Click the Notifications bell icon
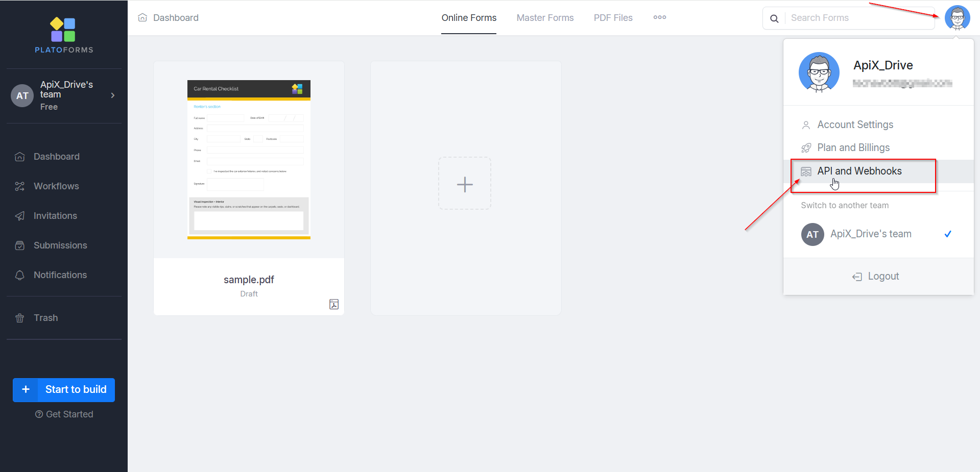The image size is (980, 472). coord(20,275)
